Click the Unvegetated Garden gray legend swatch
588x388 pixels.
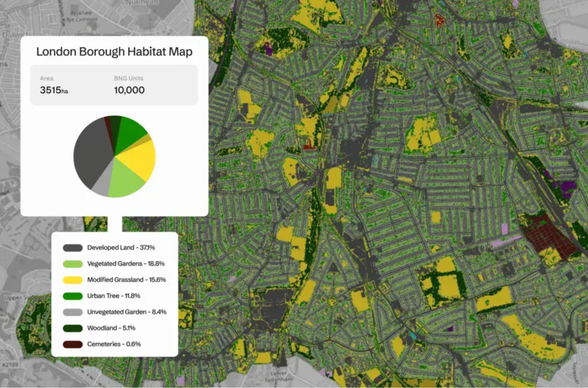point(73,312)
